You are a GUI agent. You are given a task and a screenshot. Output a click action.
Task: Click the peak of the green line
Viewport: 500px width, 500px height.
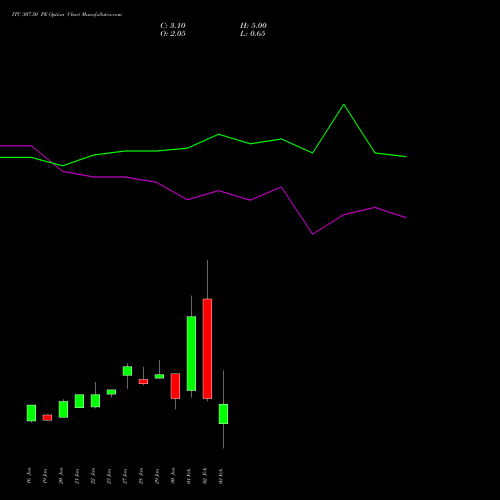click(x=344, y=105)
